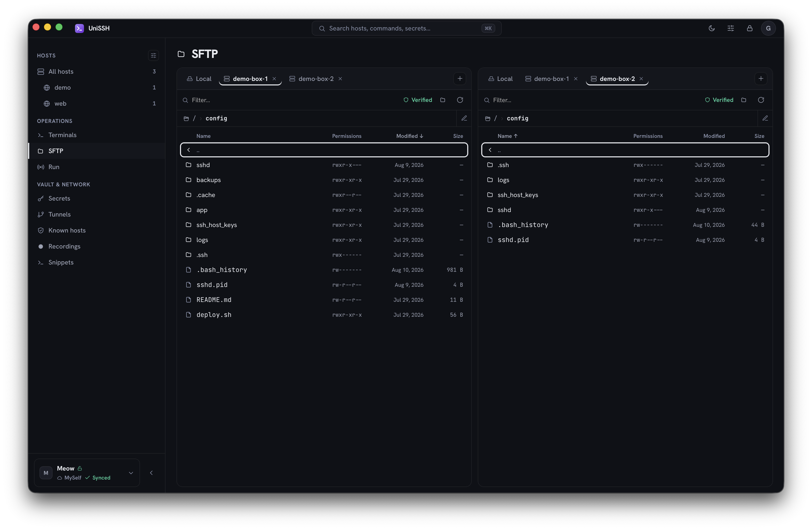Open Secrets in the sidebar
This screenshot has height=530, width=812.
96,198
